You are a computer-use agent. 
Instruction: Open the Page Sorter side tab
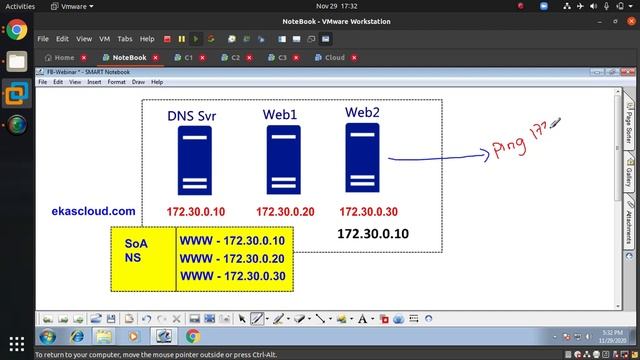click(x=629, y=122)
